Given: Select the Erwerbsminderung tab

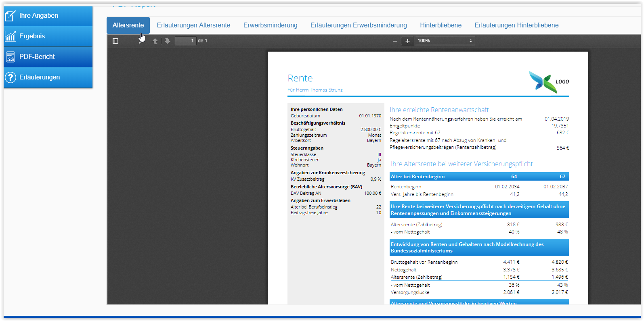Looking at the screenshot, I should (270, 25).
